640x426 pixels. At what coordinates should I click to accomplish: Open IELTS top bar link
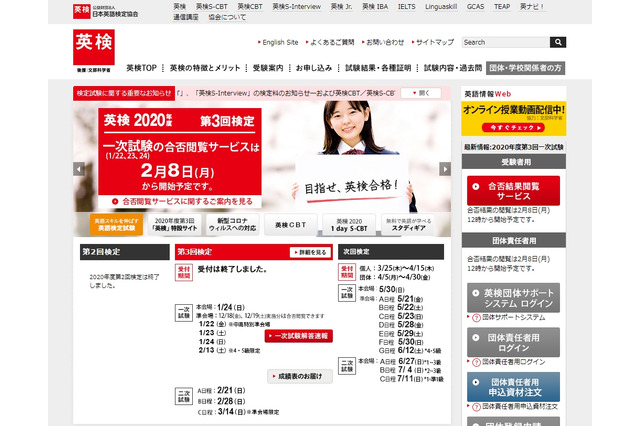(x=407, y=7)
